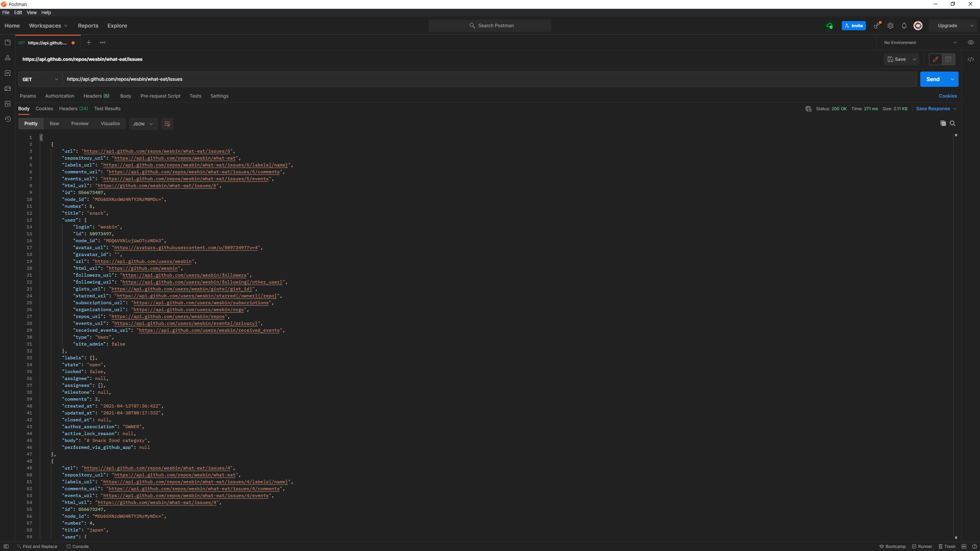Open the GET method dropdown
Image resolution: width=980 pixels, height=551 pixels.
[40, 79]
